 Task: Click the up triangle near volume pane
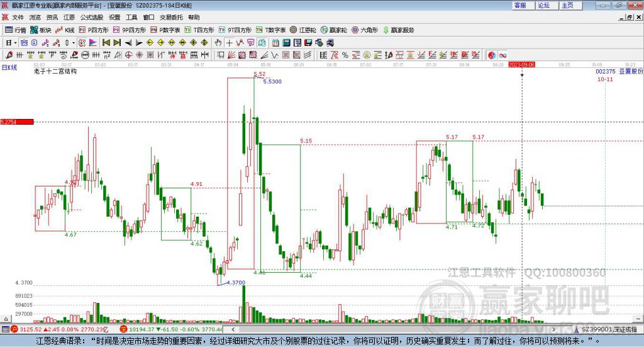pyautogui.click(x=6, y=319)
